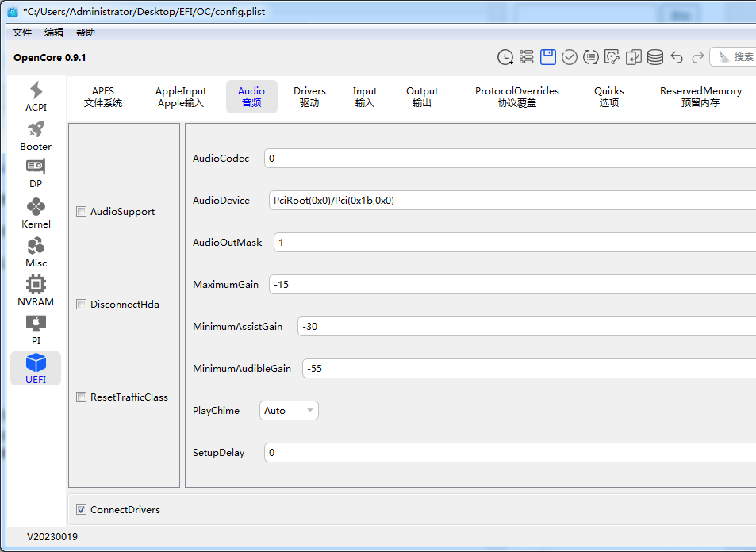Open the 帮助 menu
Screen dimensions: 756x552
coord(85,33)
